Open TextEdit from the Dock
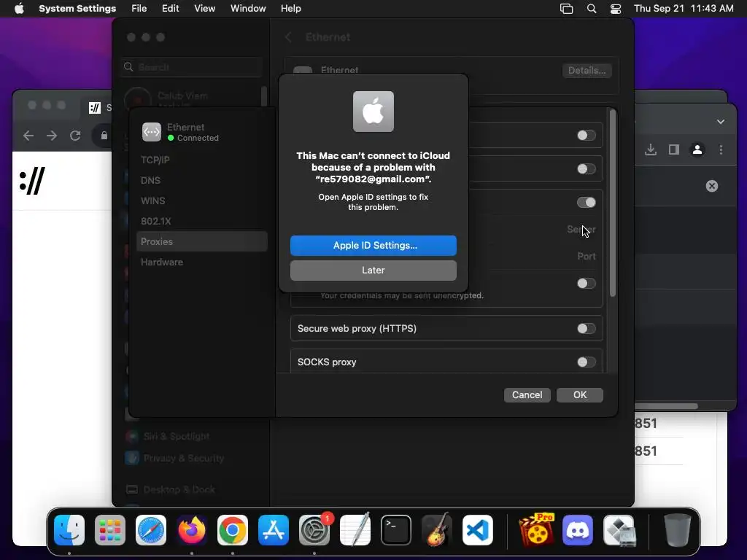The width and height of the screenshot is (747, 560). click(x=355, y=530)
